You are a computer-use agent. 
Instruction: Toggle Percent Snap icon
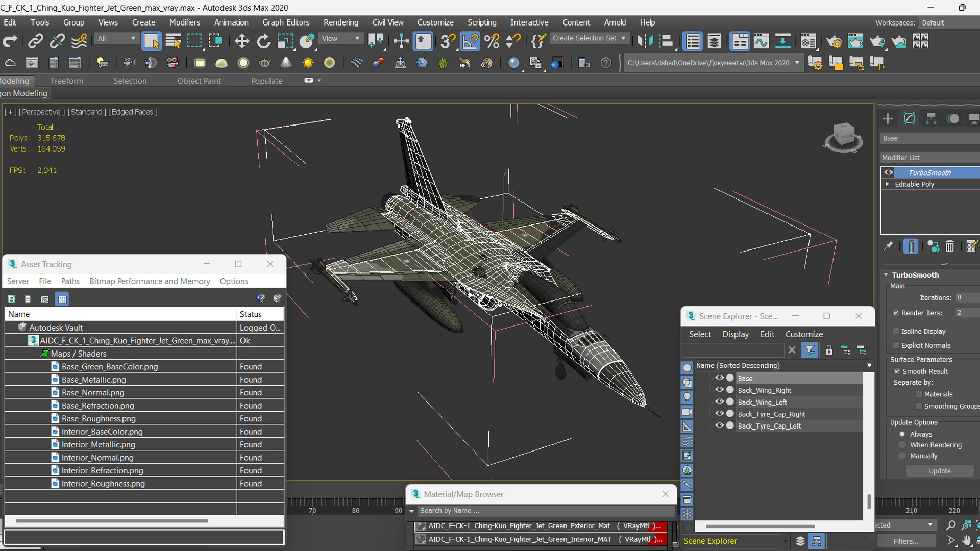[492, 41]
